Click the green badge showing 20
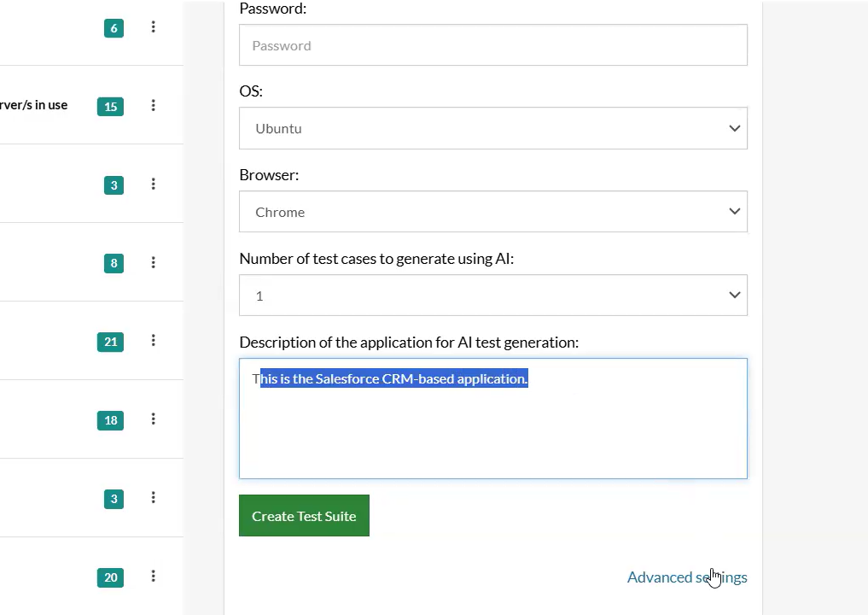Screen dimensions: 868x615 click(110, 577)
